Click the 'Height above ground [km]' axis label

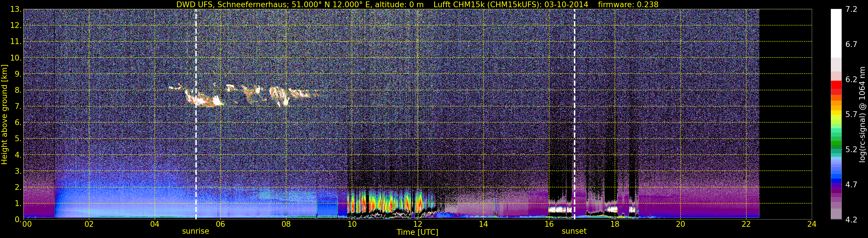click(4, 114)
